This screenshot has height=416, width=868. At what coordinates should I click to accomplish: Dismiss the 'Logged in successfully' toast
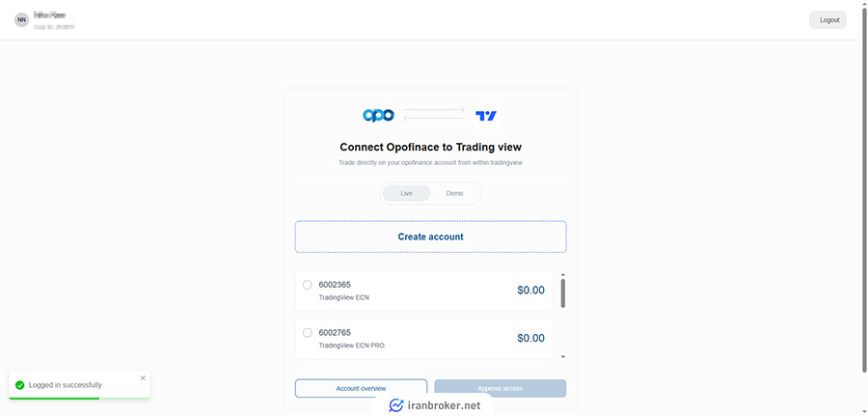(143, 378)
